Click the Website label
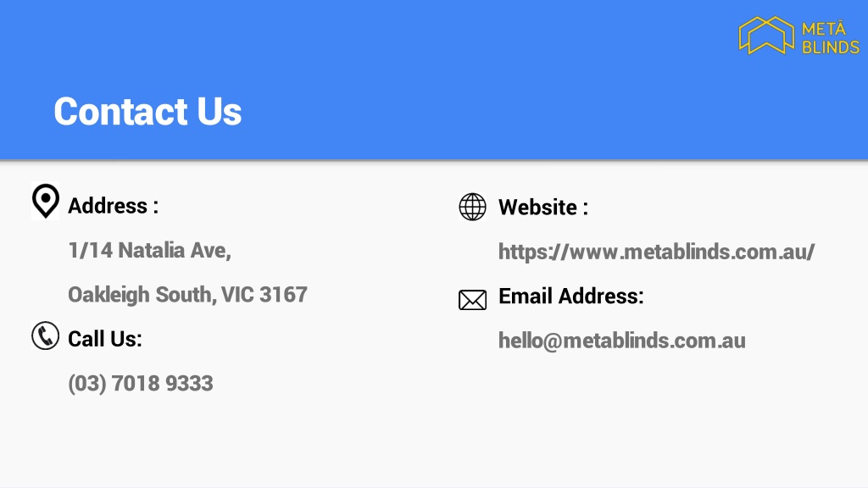 (543, 208)
